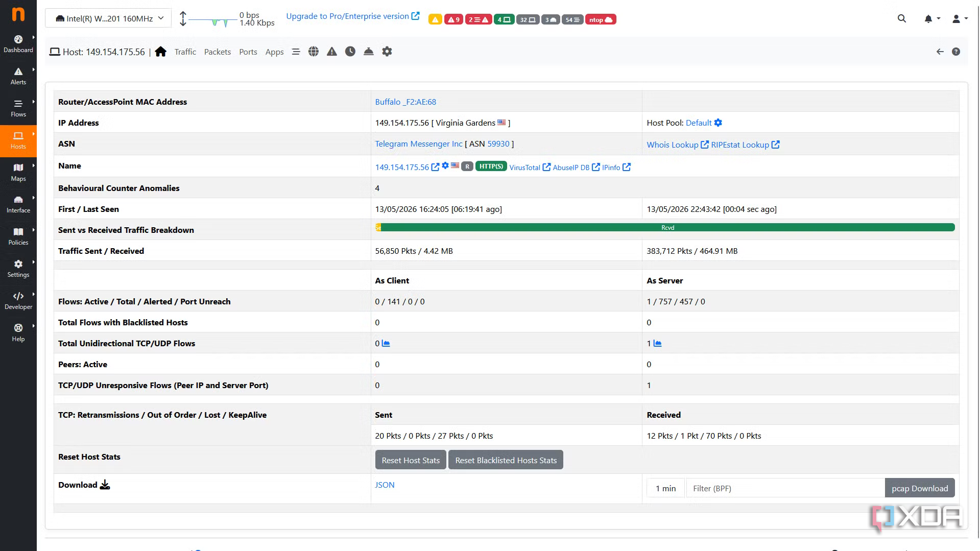980x551 pixels.
Task: Open unidirectional flows chart for As Server
Action: tap(657, 344)
